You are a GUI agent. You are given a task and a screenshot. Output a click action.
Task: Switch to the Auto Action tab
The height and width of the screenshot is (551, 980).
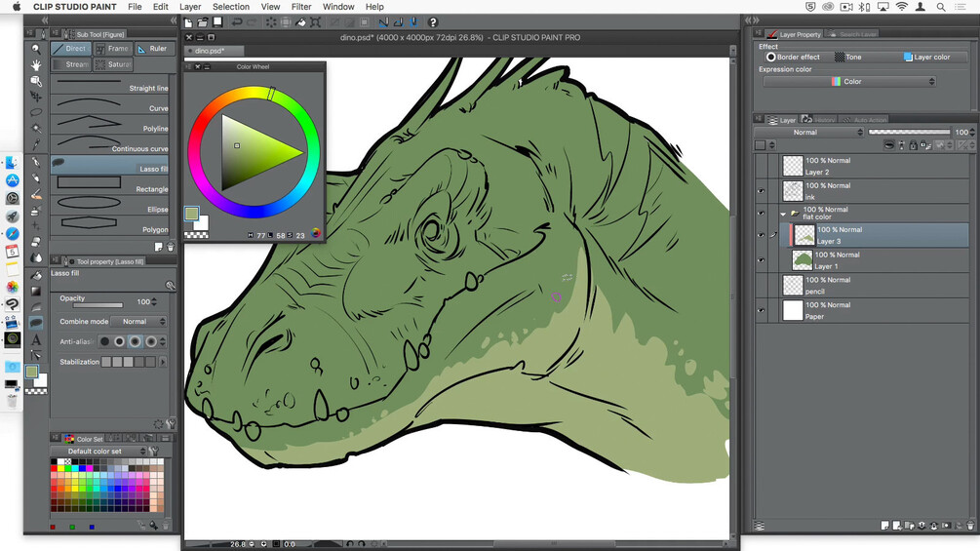pos(864,119)
